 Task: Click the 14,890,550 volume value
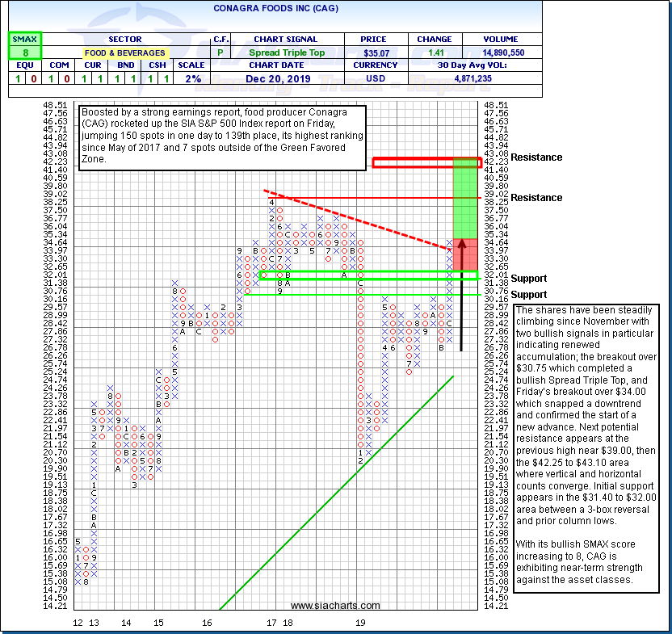click(506, 52)
